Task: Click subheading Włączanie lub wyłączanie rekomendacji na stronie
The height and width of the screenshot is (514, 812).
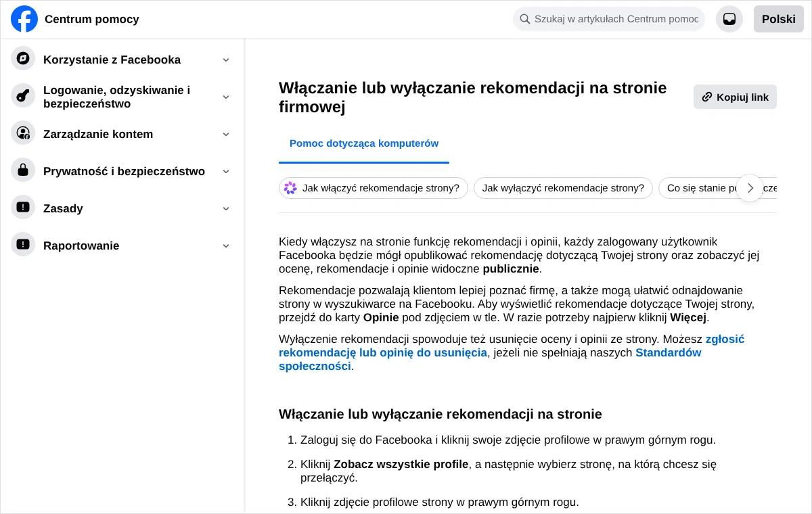Action: pyautogui.click(x=441, y=414)
